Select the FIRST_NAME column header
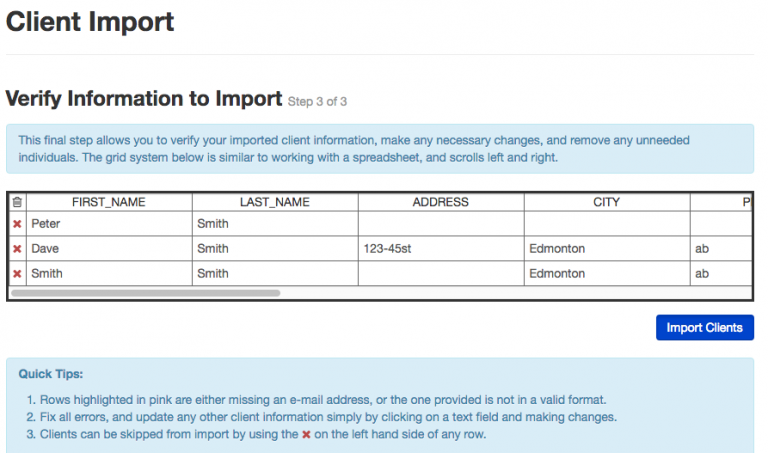Viewport: 768px width, 453px height. coord(109,202)
